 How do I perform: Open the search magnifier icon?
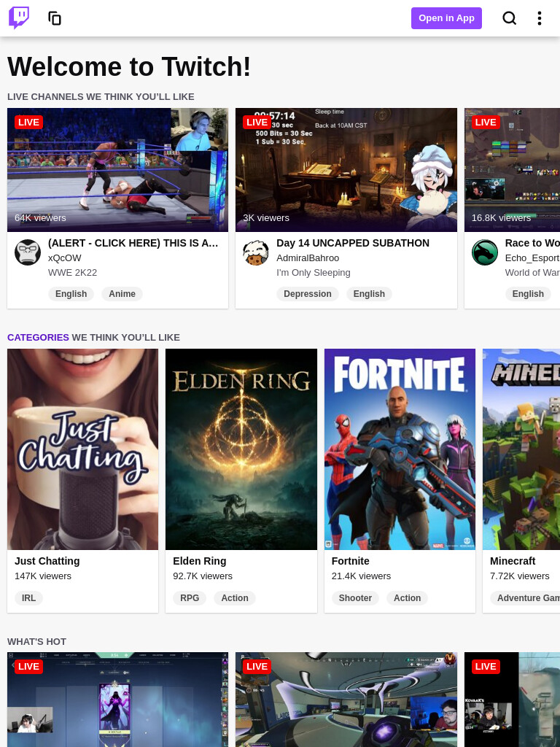pos(509,18)
